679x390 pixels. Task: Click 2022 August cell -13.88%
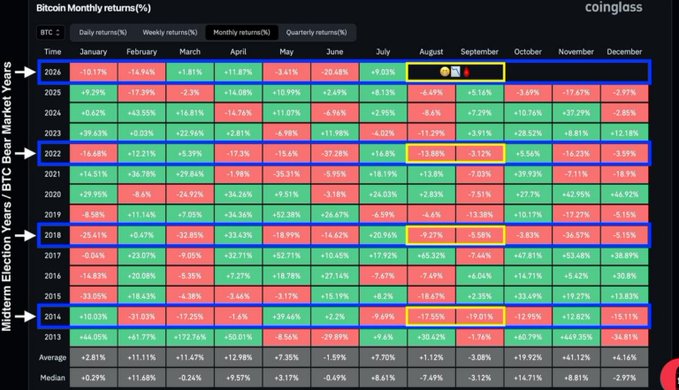(431, 153)
